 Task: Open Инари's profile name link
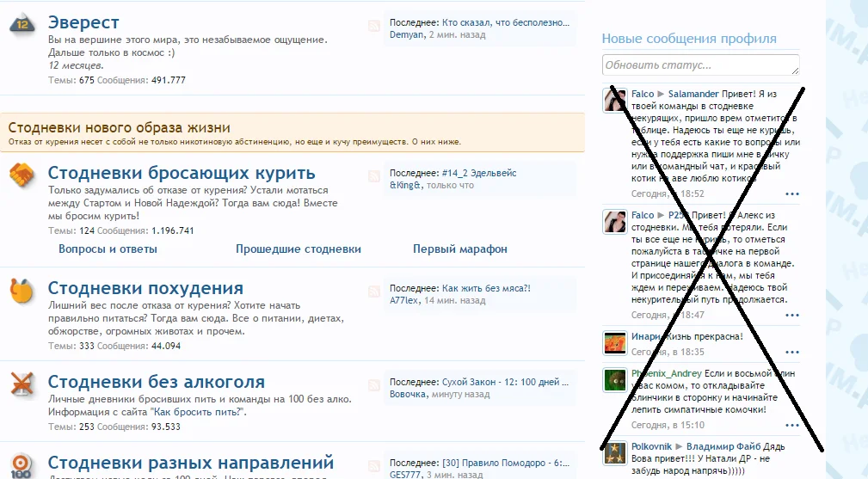[x=646, y=336]
